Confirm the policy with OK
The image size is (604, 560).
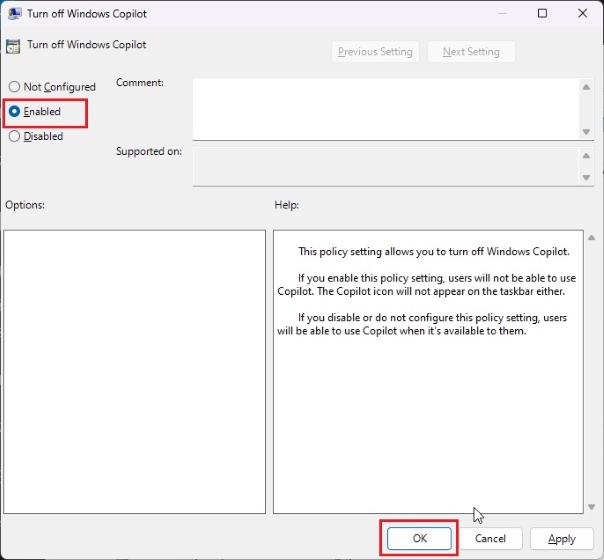click(x=419, y=538)
